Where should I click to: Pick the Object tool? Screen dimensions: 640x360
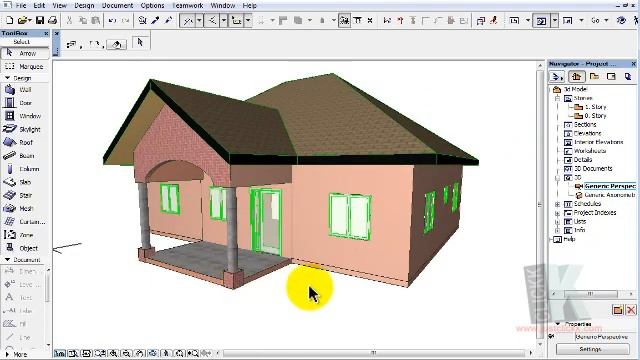(24, 248)
